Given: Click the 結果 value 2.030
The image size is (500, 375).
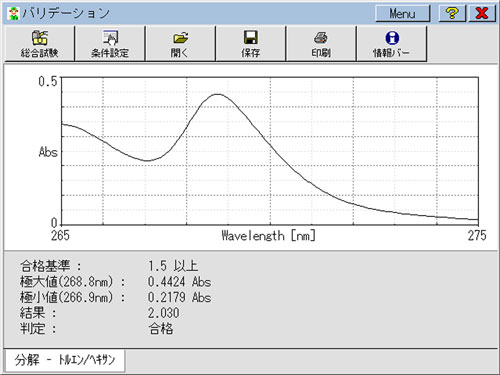Looking at the screenshot, I should point(163,313).
